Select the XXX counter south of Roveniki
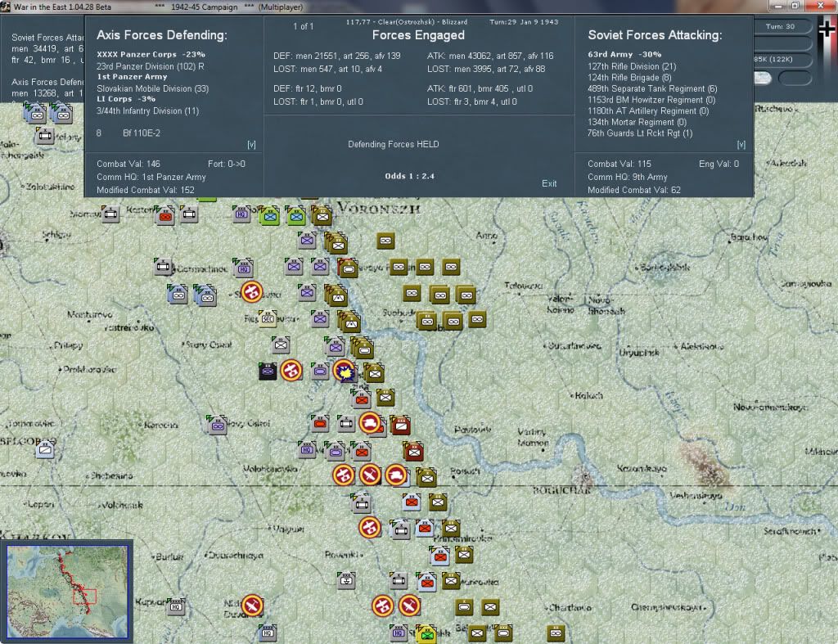This screenshot has height=644, width=838. coord(346,580)
